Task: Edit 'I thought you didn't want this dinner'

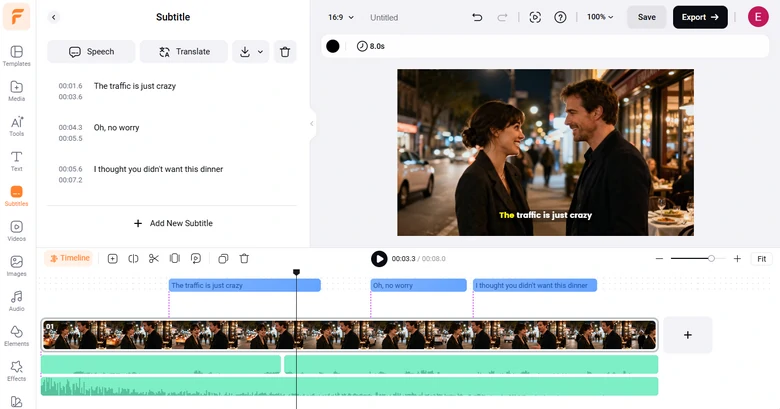Action: tap(158, 169)
